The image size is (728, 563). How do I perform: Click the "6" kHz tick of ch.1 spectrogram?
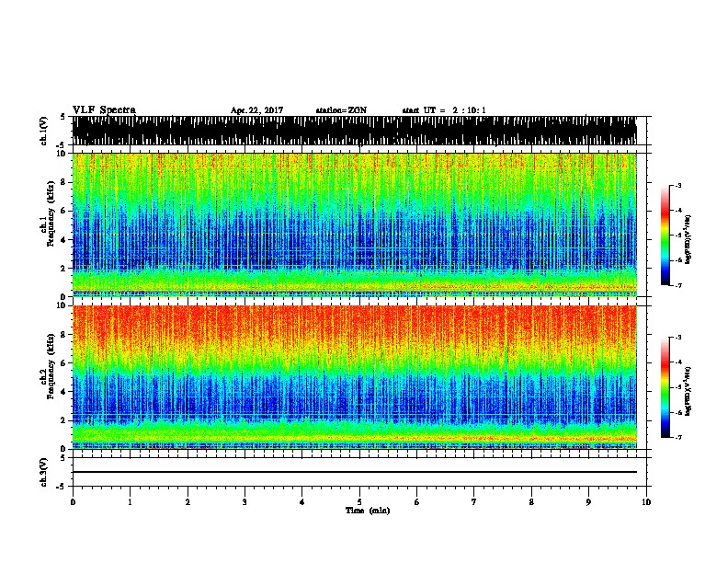click(63, 211)
